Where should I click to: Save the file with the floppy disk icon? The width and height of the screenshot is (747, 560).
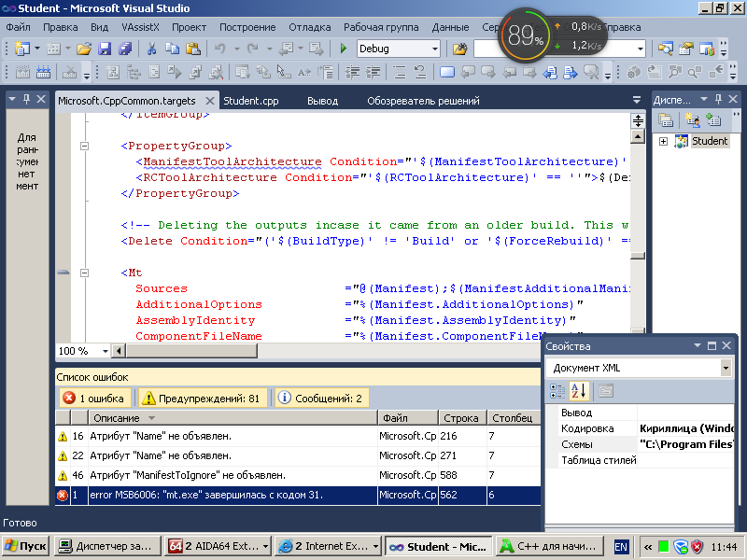pyautogui.click(x=102, y=49)
